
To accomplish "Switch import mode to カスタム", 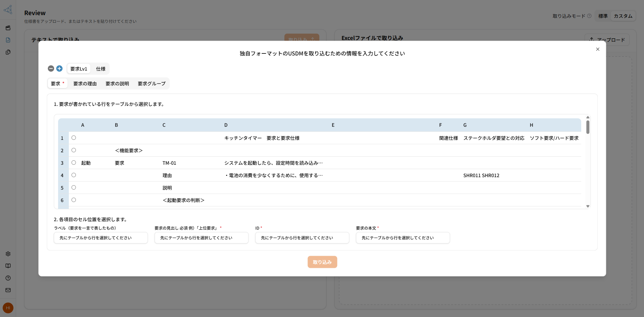I will 623,16.
